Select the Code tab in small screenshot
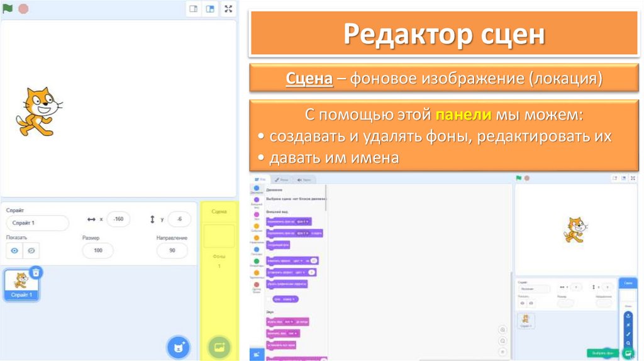644x361 pixels. coord(260,179)
